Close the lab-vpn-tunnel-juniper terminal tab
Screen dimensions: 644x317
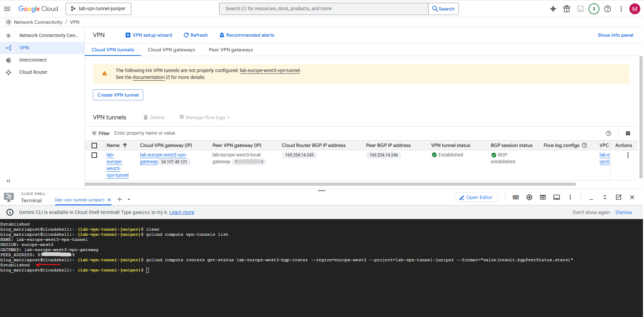[109, 200]
